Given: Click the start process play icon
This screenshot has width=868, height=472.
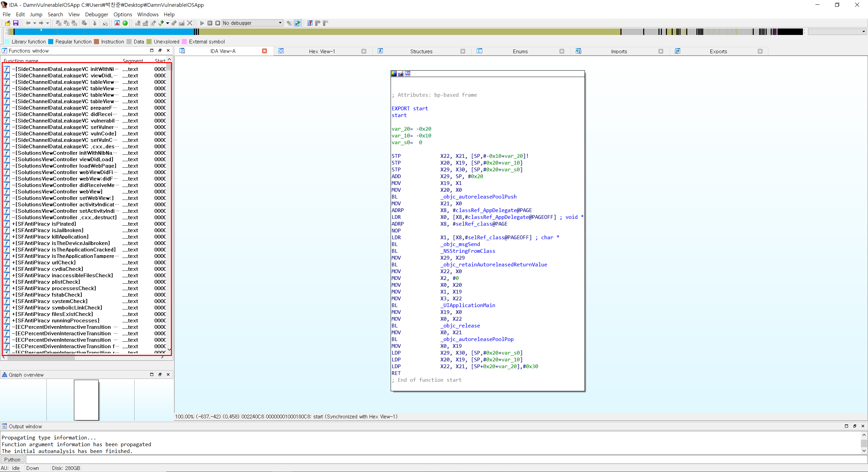Looking at the screenshot, I should tap(202, 23).
